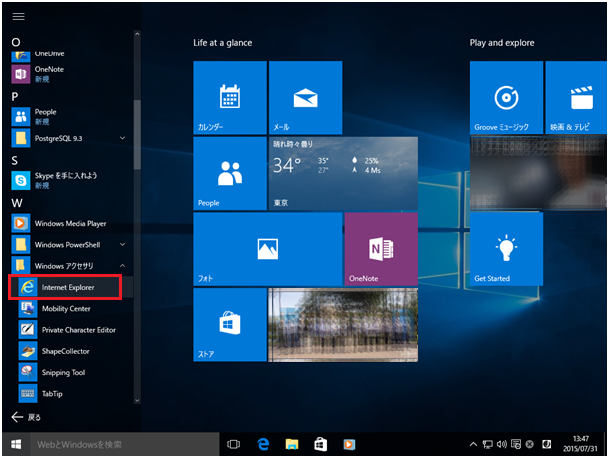This screenshot has width=609, height=458.
Task: Open the Groove ミュージック tile
Action: (x=506, y=98)
